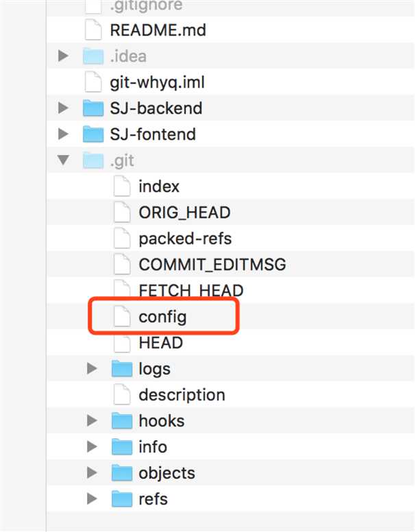Expand the logs folder arrow
This screenshot has height=532, width=415.
[x=92, y=369]
